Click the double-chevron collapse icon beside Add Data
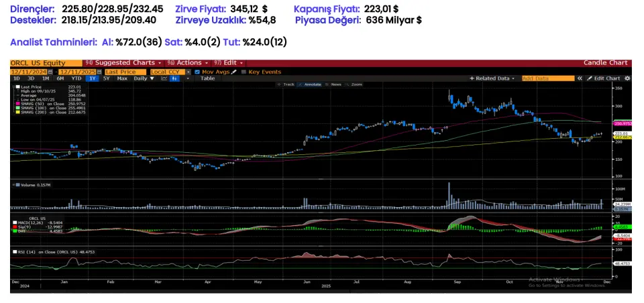The image size is (644, 303). [580, 78]
